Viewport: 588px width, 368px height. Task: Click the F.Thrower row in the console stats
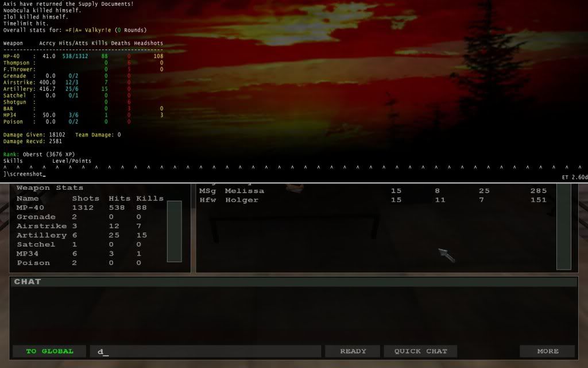pos(83,70)
